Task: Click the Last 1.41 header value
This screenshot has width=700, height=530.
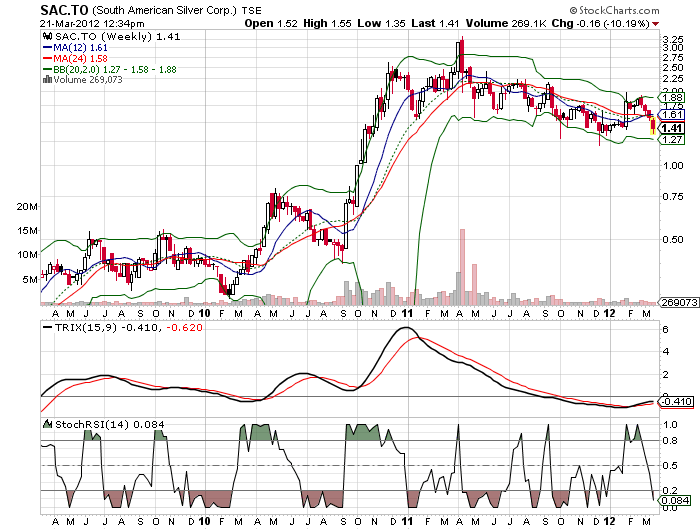Action: tap(435, 23)
